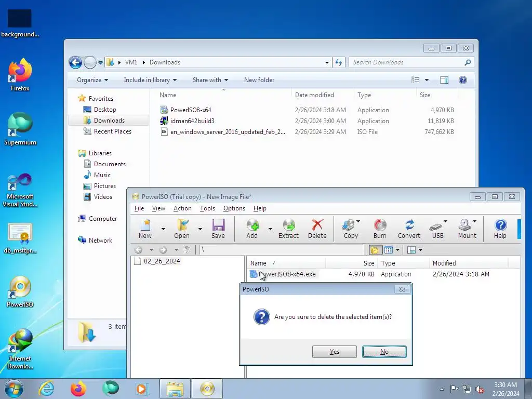Click the PowerISO path input field
The height and width of the screenshot is (399, 532).
[x=282, y=250]
